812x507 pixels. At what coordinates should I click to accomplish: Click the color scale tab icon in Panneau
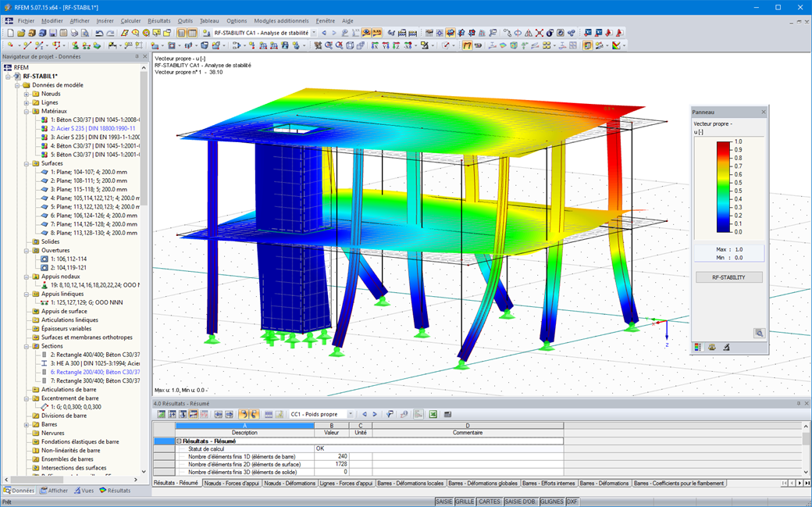pos(697,348)
